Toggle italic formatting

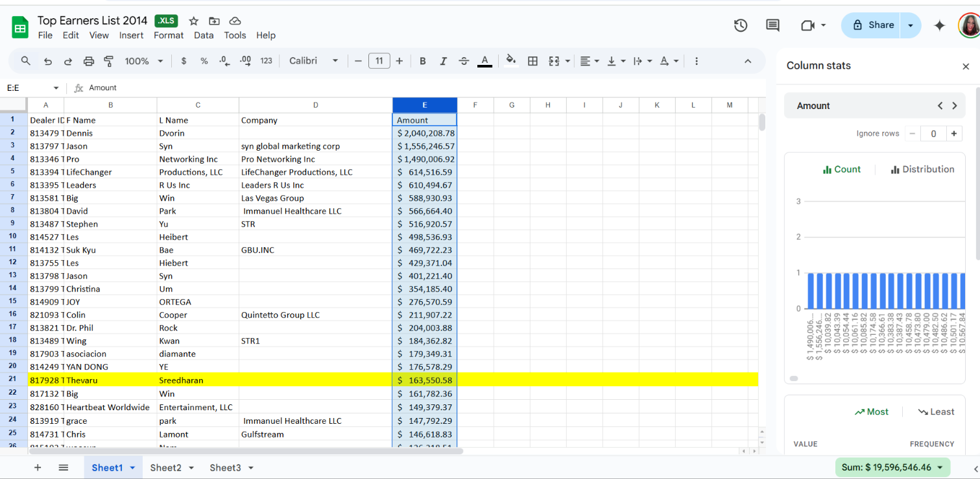pyautogui.click(x=443, y=61)
